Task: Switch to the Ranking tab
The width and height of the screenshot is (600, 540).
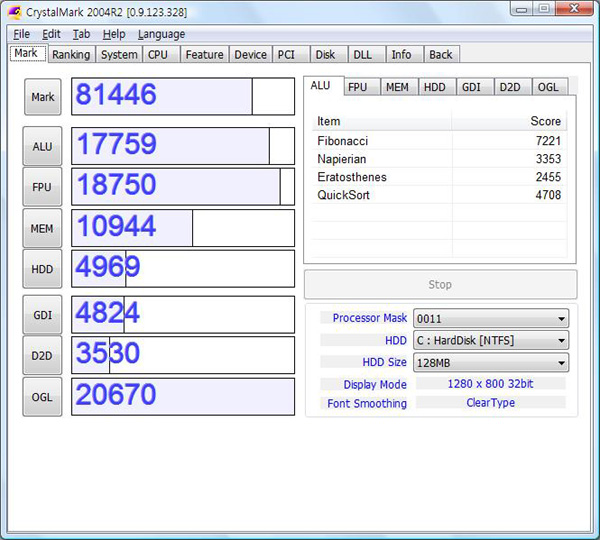Action: click(x=72, y=55)
